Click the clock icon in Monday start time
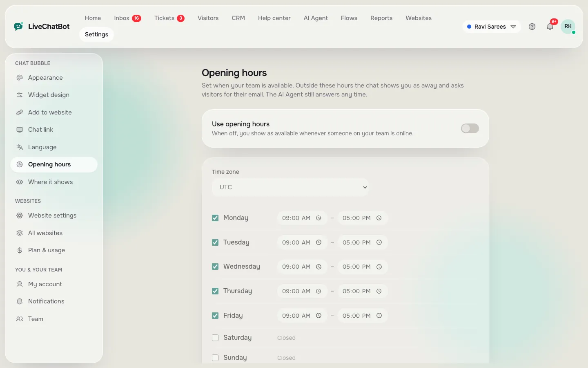Screen dimensions: 588x368 click(x=318, y=218)
